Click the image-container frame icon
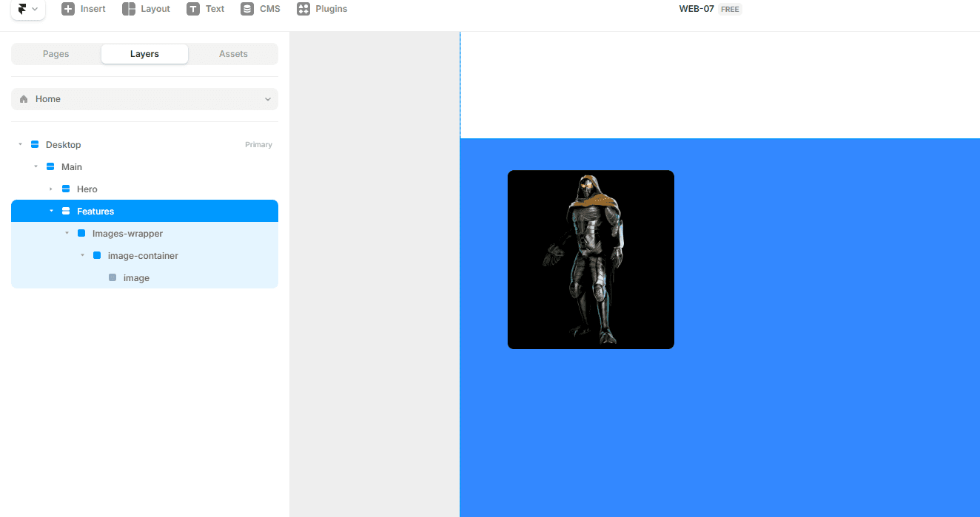This screenshot has width=980, height=517. click(x=97, y=256)
